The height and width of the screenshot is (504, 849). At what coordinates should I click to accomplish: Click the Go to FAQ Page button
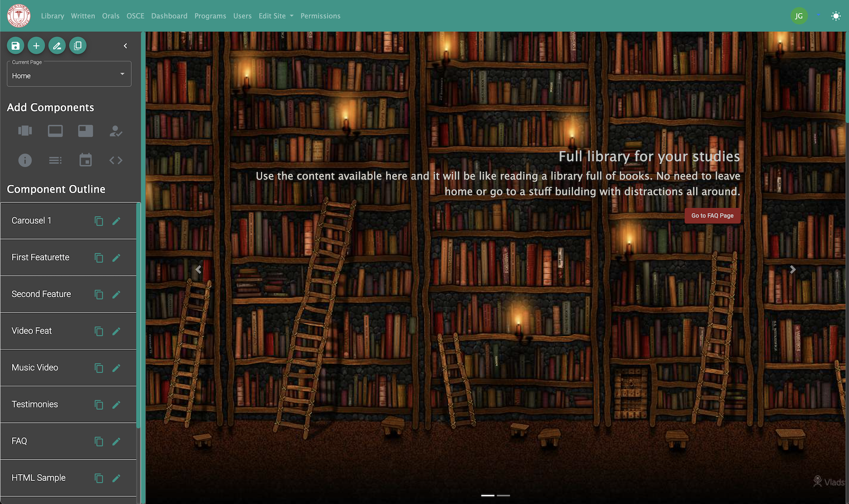pyautogui.click(x=712, y=216)
